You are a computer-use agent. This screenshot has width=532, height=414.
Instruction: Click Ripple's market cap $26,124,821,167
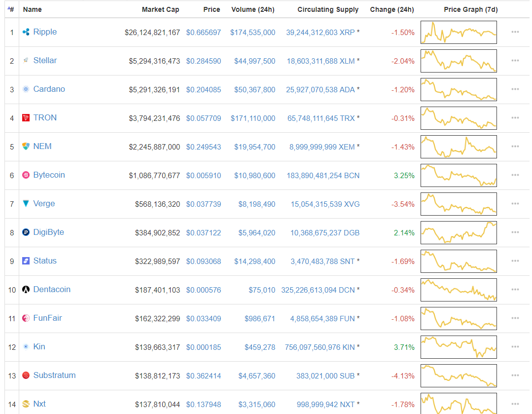152,33
